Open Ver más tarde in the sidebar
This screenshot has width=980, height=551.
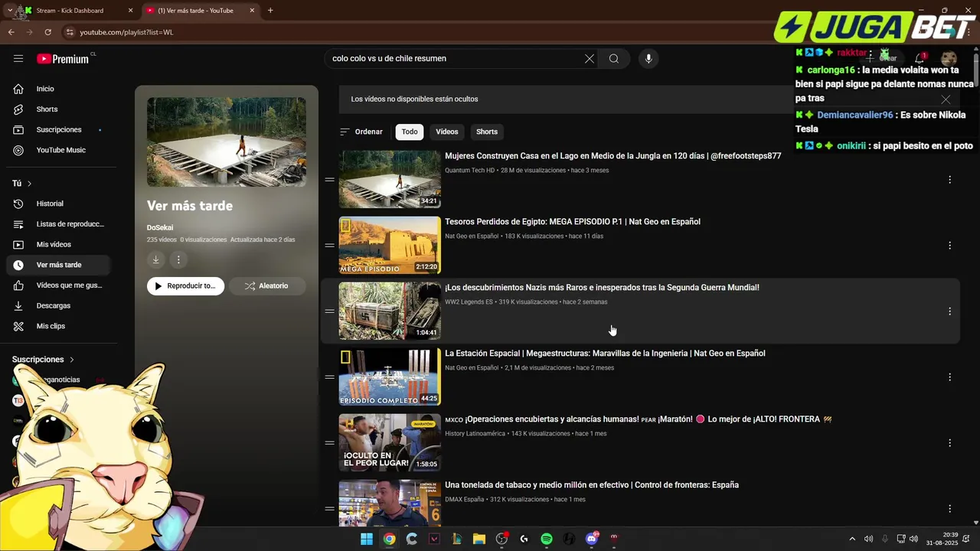pyautogui.click(x=58, y=265)
